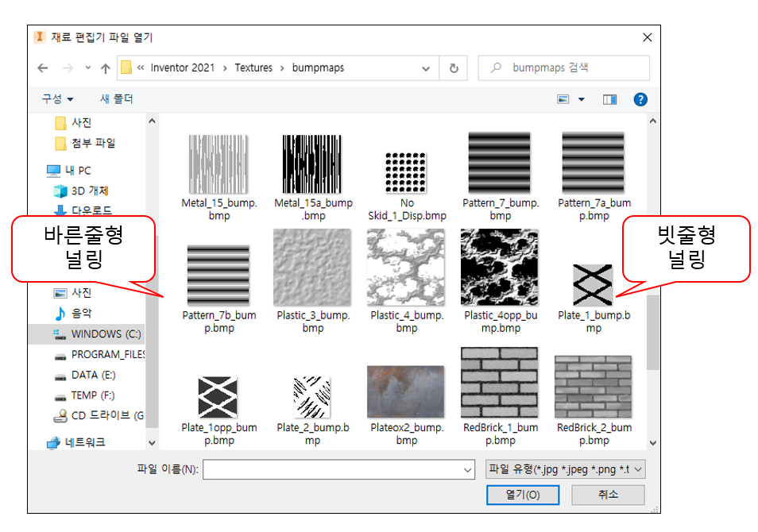Select TEMP (F:) drive
The height and width of the screenshot is (532, 758).
pyautogui.click(x=84, y=395)
